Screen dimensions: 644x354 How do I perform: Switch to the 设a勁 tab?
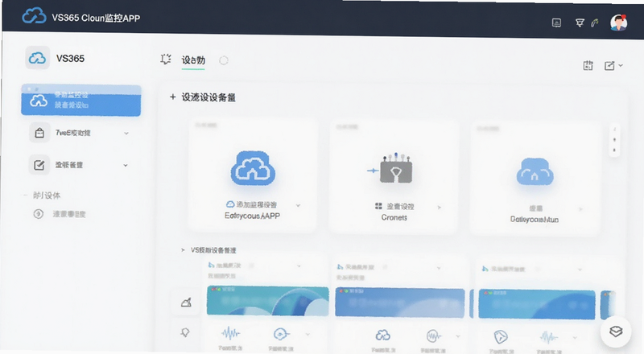click(193, 60)
